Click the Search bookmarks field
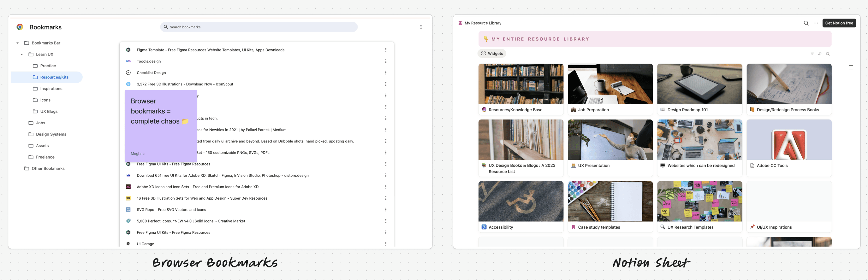868x280 pixels. [x=259, y=27]
